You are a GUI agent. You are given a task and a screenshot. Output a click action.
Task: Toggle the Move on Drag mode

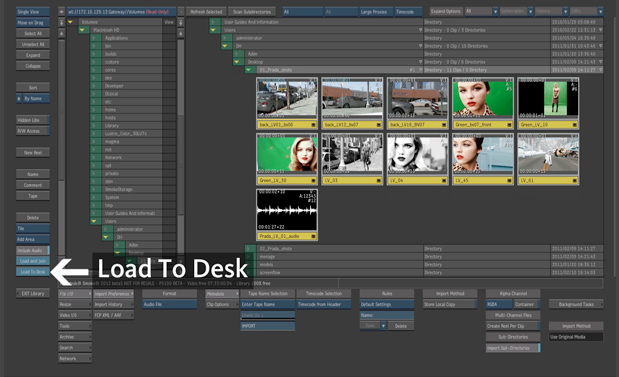coord(33,23)
